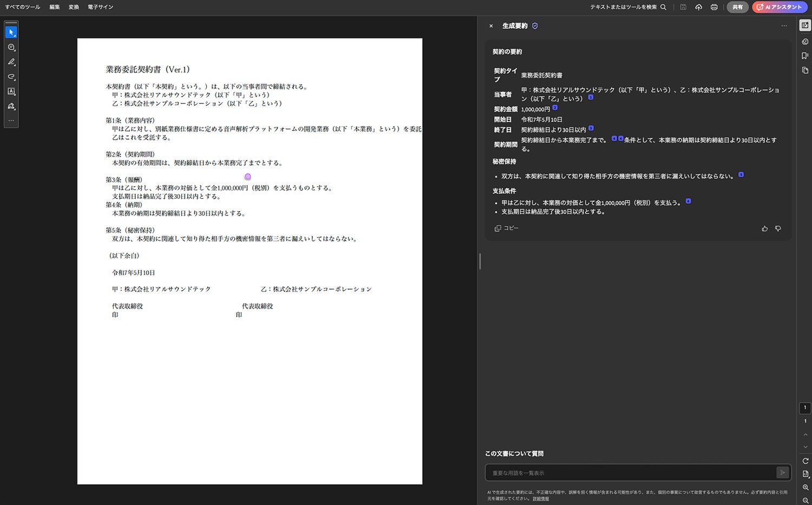Click the search magnifier in the top bar

click(664, 7)
